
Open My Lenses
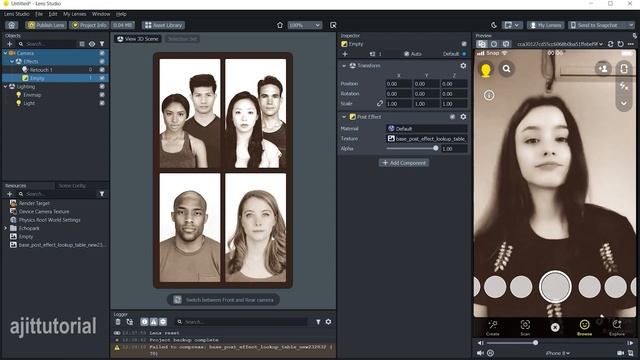tap(546, 25)
